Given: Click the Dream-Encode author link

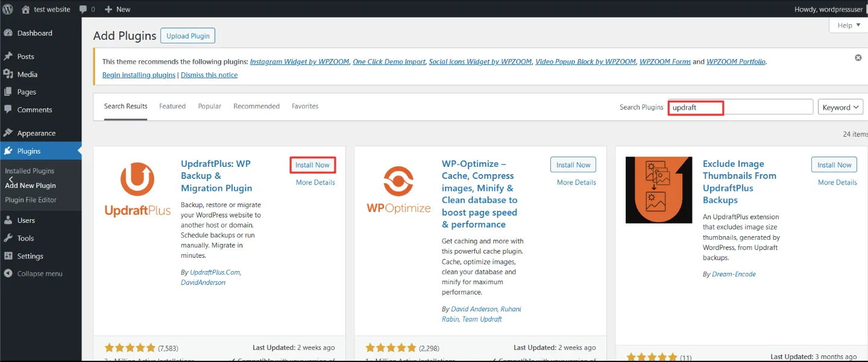Looking at the screenshot, I should [x=734, y=274].
